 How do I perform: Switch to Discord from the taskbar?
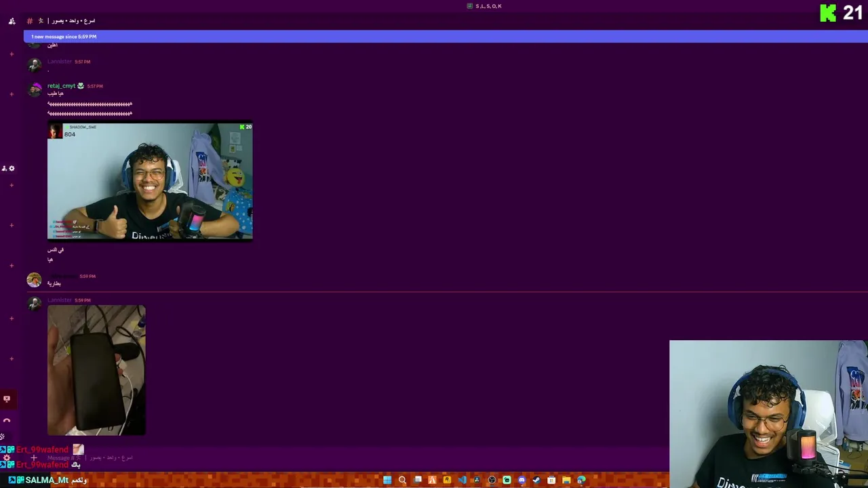[x=521, y=480]
